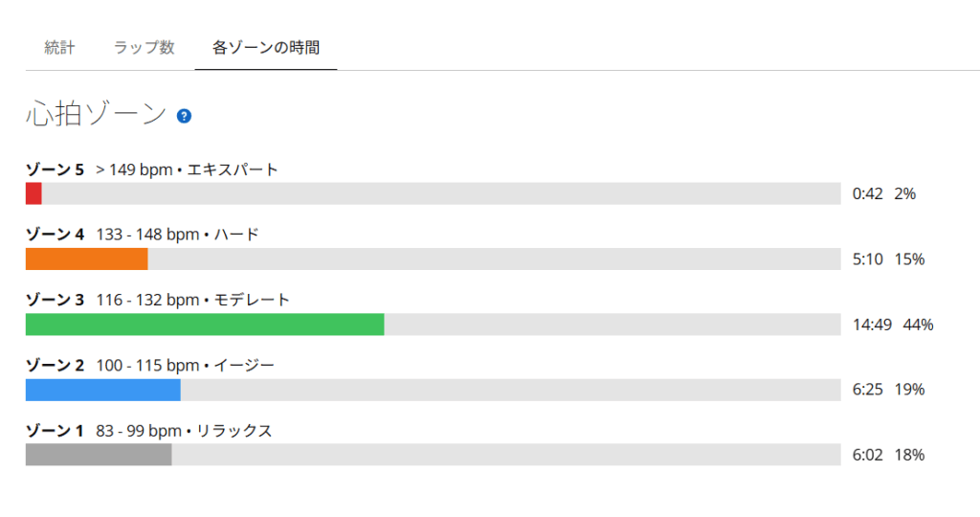Click the ゾーン 1 label
Screen dimensions: 980x517
(x=55, y=431)
